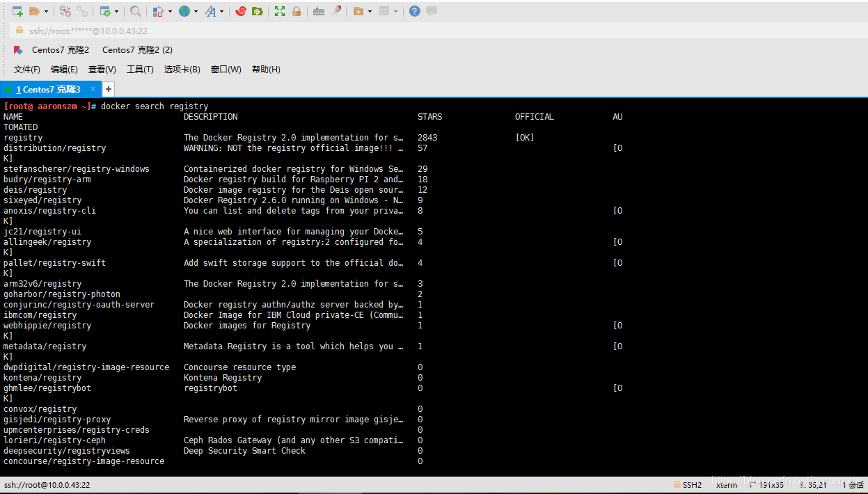Click the 1 会话 session count
This screenshot has height=494, width=868.
852,485
